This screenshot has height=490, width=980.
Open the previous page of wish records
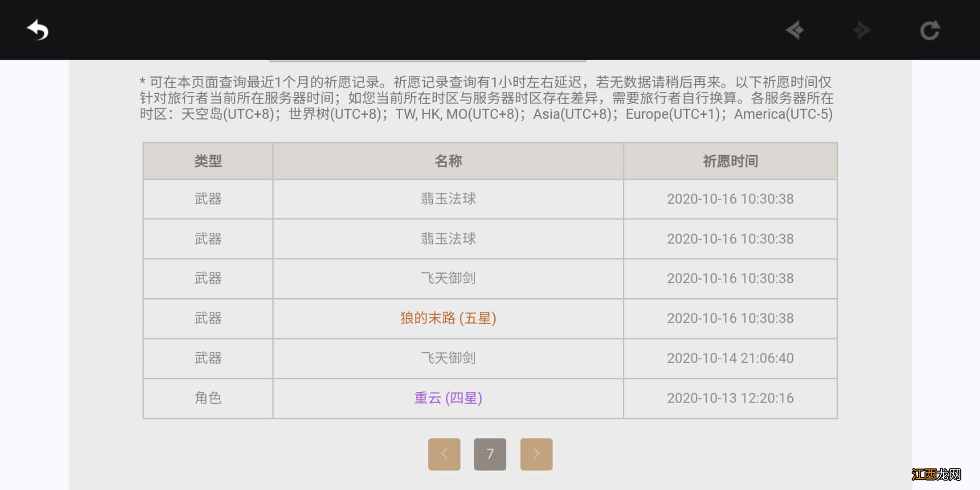tap(444, 454)
